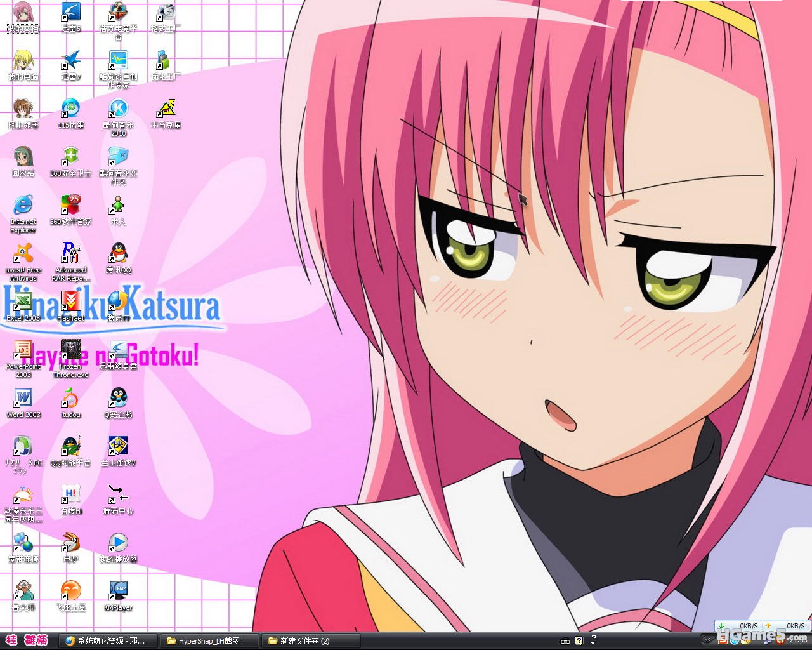Select the Internet Explorer desktop icon
812x650 pixels.
point(23,206)
